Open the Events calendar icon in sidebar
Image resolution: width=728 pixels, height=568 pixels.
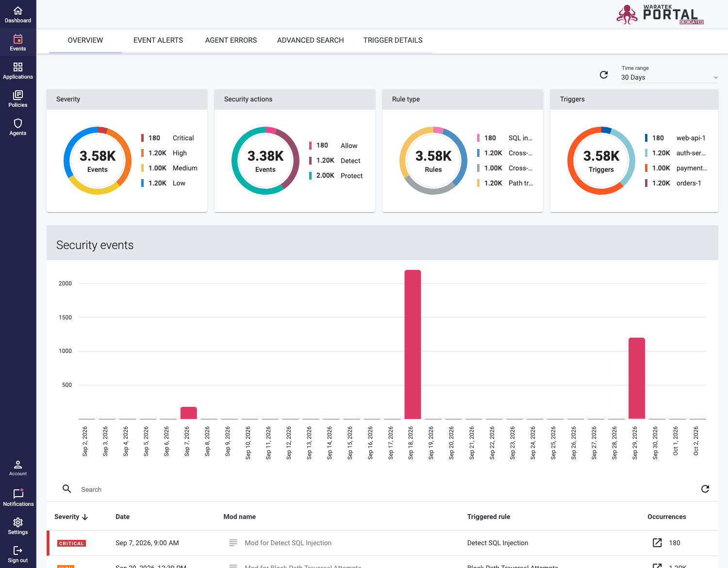coord(18,39)
